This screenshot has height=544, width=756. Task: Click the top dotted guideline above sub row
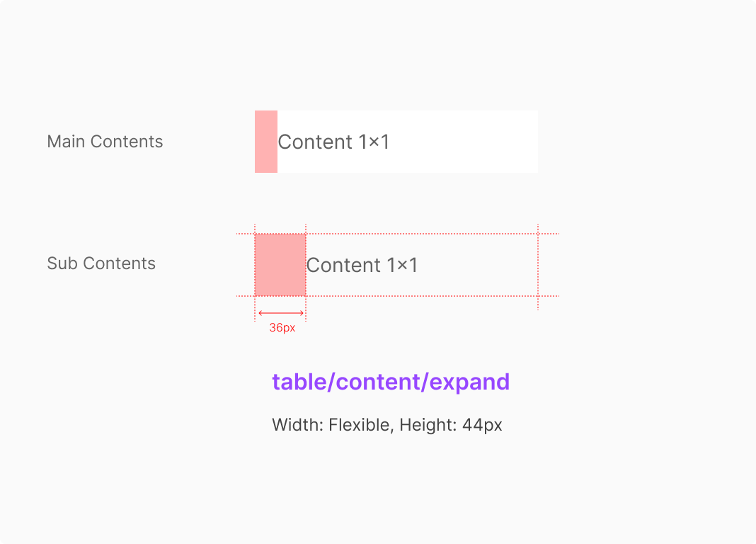(x=425, y=234)
